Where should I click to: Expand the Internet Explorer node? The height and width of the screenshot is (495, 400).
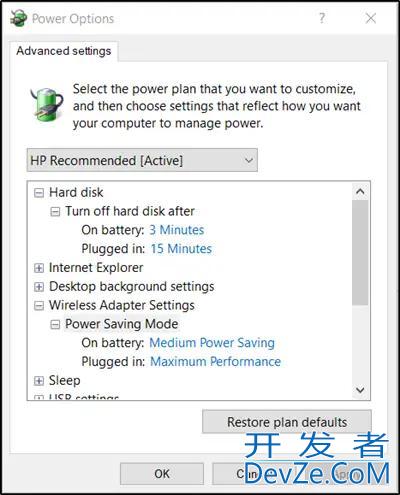pyautogui.click(x=39, y=268)
